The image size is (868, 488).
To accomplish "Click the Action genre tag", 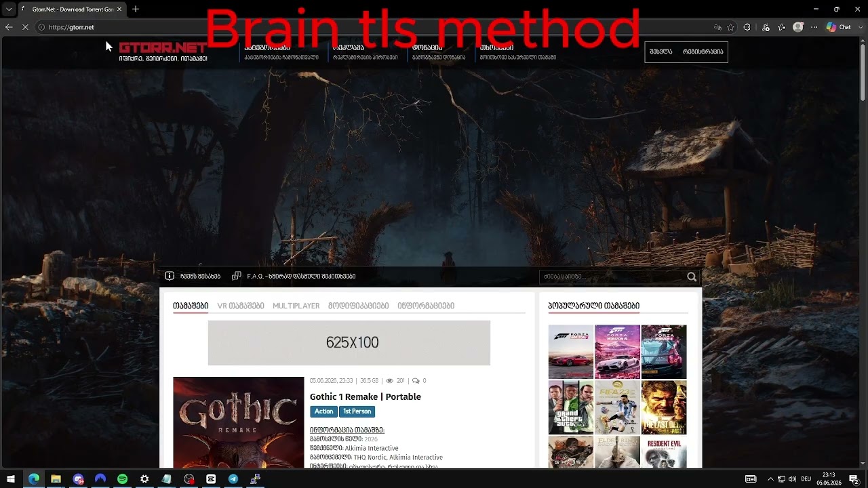I will pos(323,411).
